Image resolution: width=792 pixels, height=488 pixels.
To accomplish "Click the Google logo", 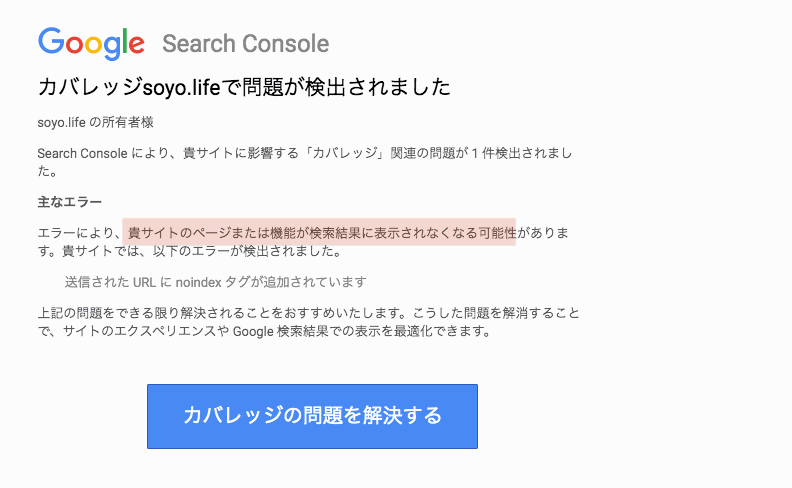I will point(91,43).
